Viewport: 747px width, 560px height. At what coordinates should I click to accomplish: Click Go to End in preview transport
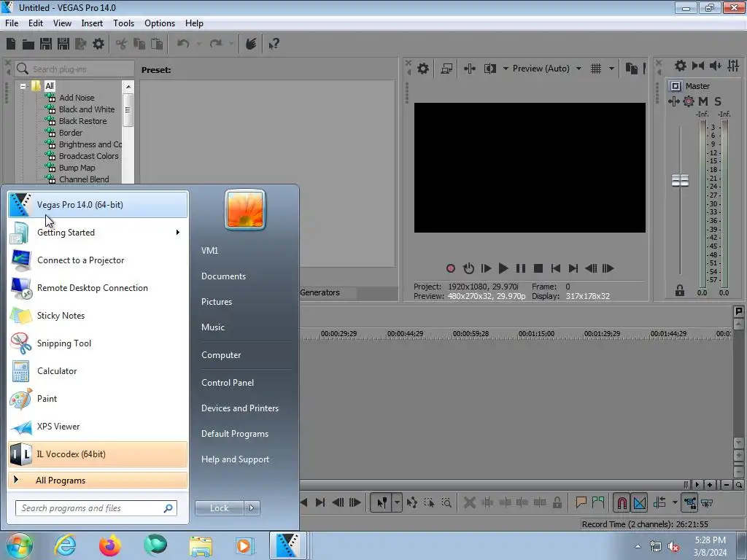pyautogui.click(x=573, y=268)
